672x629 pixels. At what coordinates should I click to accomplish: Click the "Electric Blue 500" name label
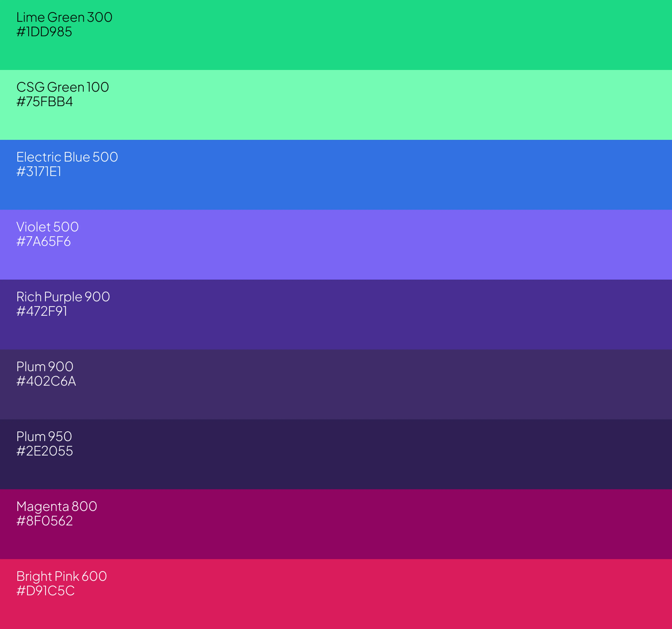point(67,157)
